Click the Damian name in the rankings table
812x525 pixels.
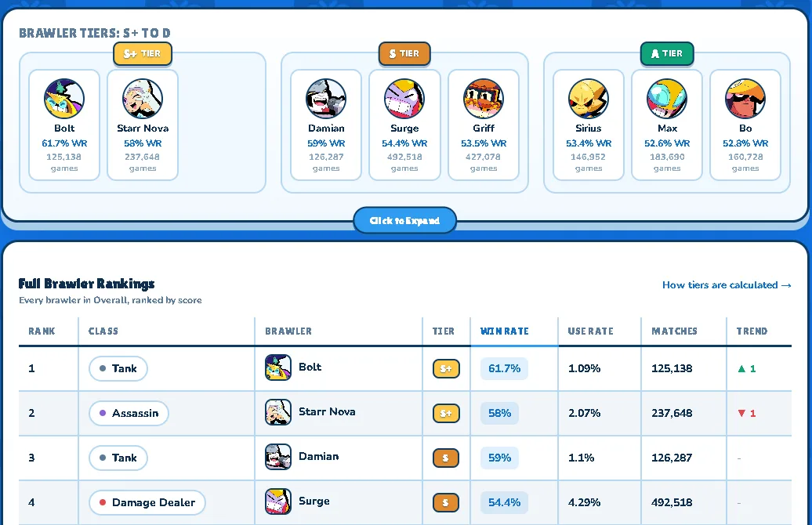click(x=318, y=456)
